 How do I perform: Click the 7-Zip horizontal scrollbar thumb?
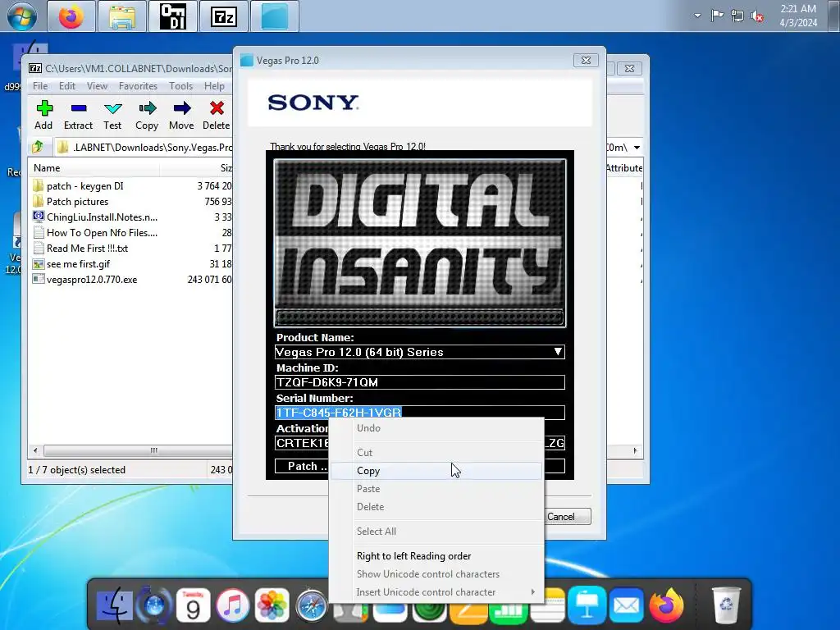coord(138,450)
